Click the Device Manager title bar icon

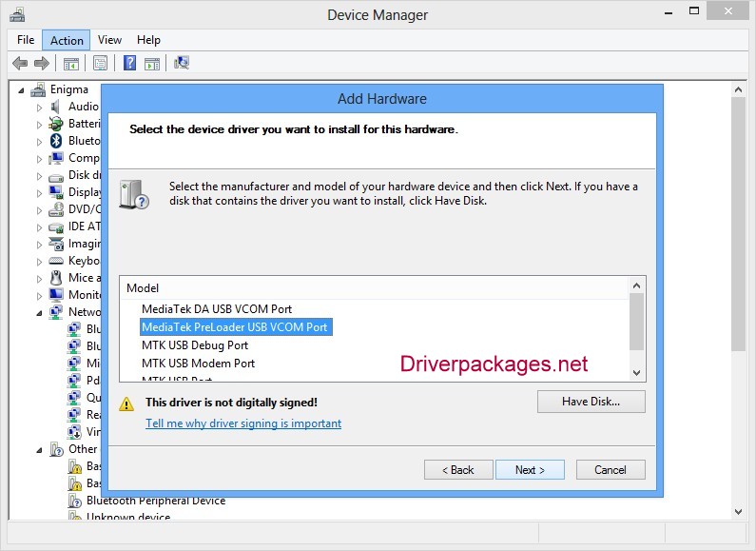[17, 15]
